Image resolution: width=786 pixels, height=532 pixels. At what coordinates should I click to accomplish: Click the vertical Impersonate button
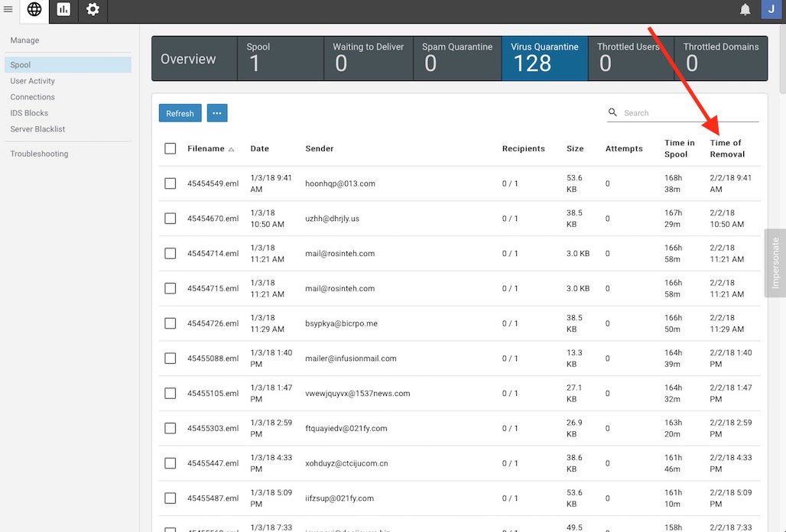click(x=775, y=263)
